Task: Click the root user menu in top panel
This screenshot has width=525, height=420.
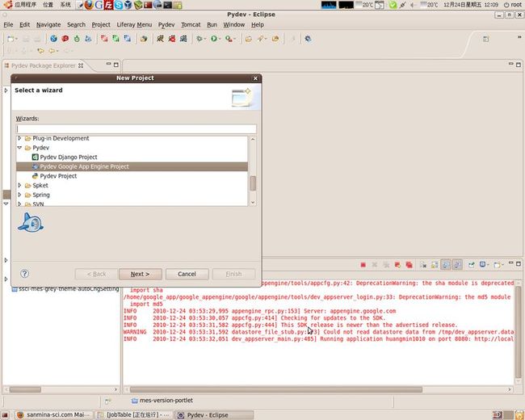Action: pyautogui.click(x=513, y=5)
